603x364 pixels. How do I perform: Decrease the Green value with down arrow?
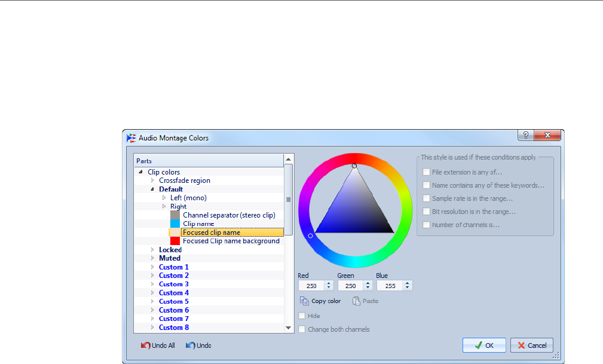click(x=368, y=288)
